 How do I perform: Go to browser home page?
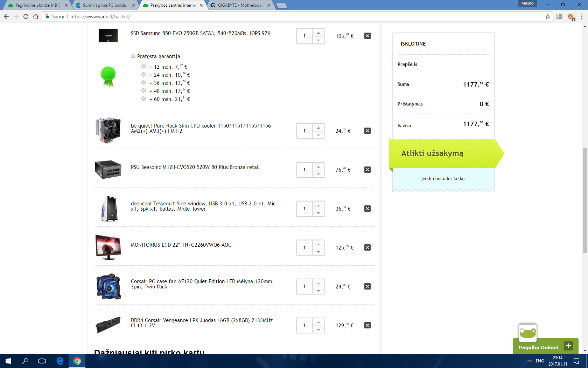pos(36,16)
